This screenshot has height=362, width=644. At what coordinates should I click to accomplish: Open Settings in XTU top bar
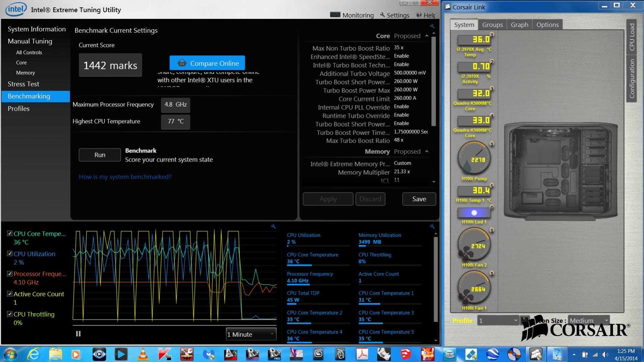pos(395,15)
